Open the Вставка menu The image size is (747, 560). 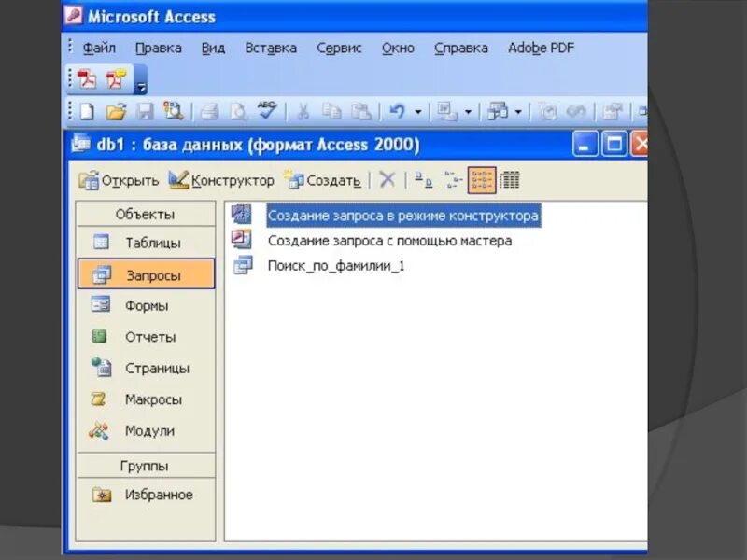[271, 49]
